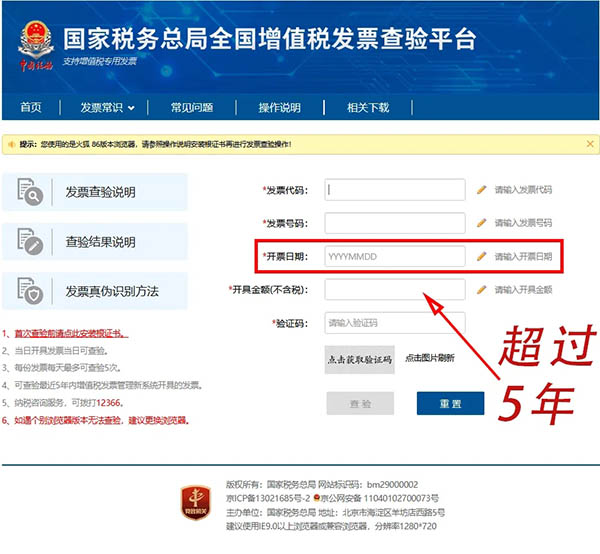Viewport: 600px width, 554px height.
Task: Focus the 发票代码 input field
Action: [395, 189]
